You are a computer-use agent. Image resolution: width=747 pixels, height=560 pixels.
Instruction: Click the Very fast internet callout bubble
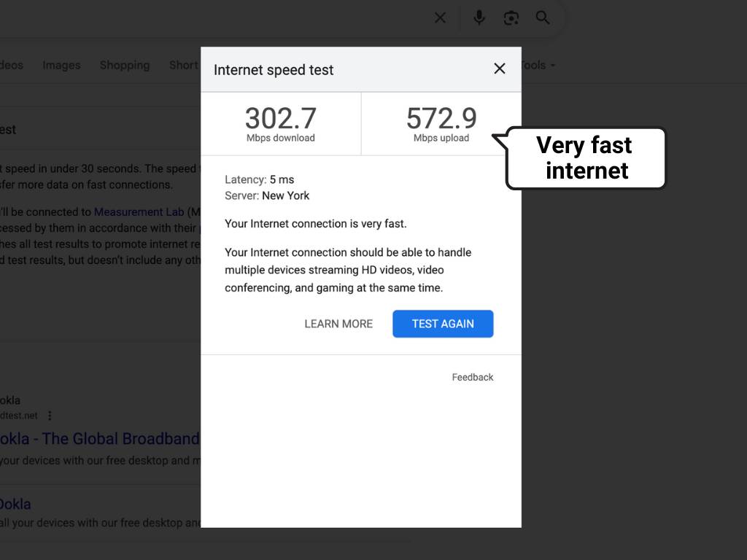(x=586, y=158)
